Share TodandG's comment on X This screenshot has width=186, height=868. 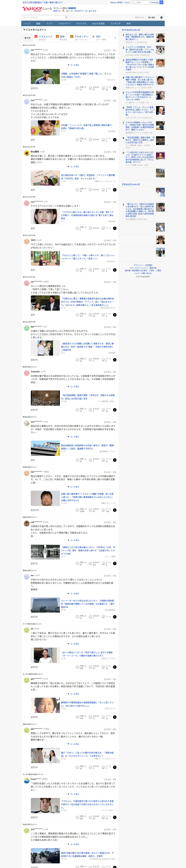[x=115, y=410]
